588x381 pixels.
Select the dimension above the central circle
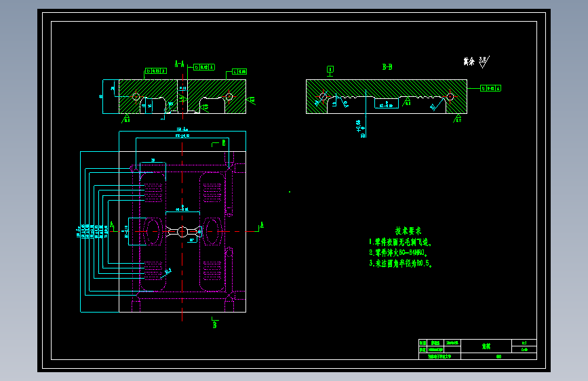[182, 209]
